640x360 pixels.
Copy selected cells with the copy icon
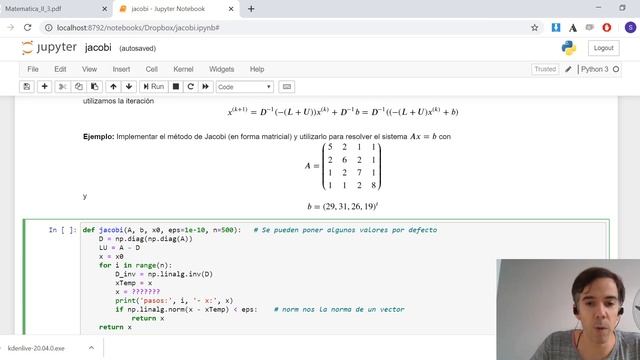78,87
